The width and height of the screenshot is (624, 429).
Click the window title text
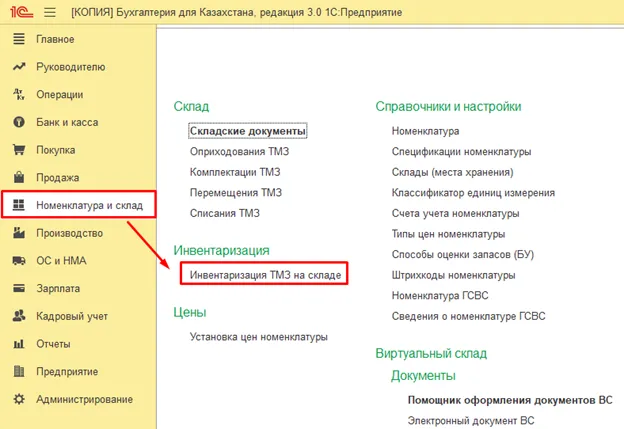237,12
